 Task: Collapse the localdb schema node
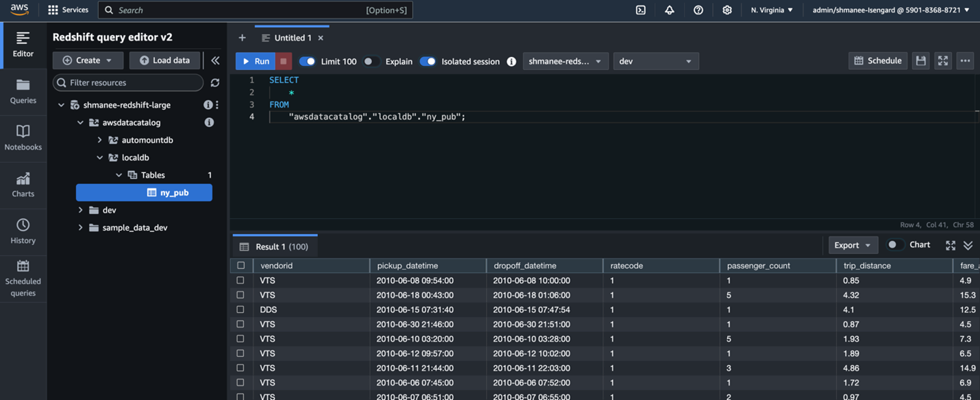99,156
